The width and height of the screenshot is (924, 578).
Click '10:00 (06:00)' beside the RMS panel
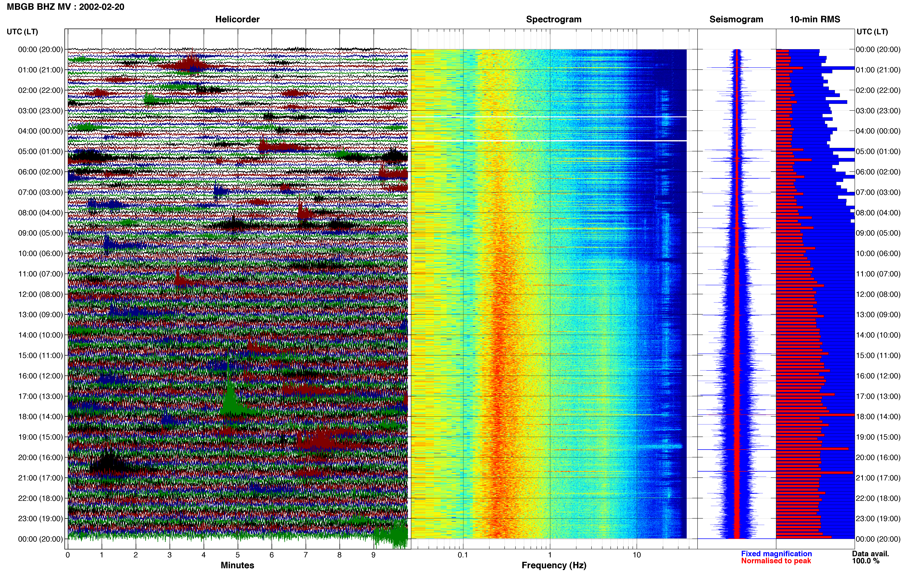pos(878,253)
